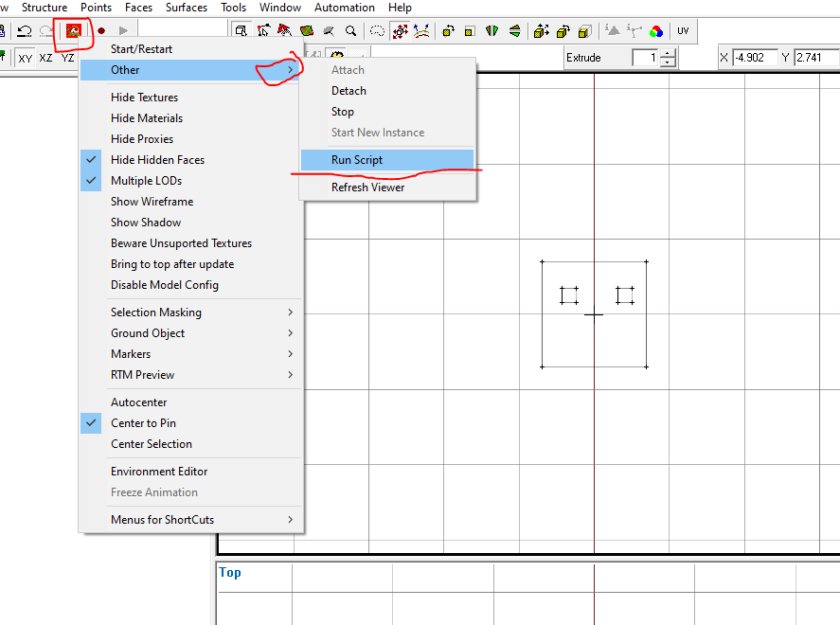The image size is (840, 625).
Task: Click the Undo arrow icon
Action: (26, 31)
